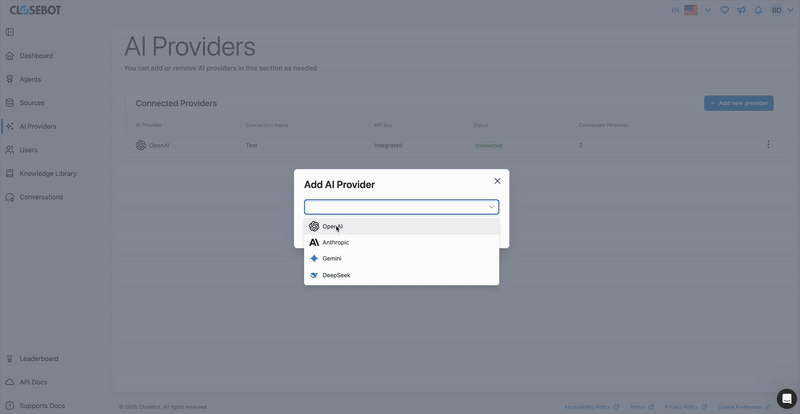This screenshot has width=800, height=414.
Task: Click the BD user avatar
Action: (777, 10)
